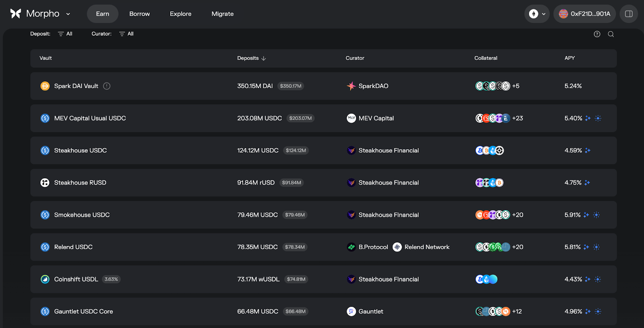Click the Relend Network curator logo
The height and width of the screenshot is (328, 644).
pyautogui.click(x=397, y=247)
